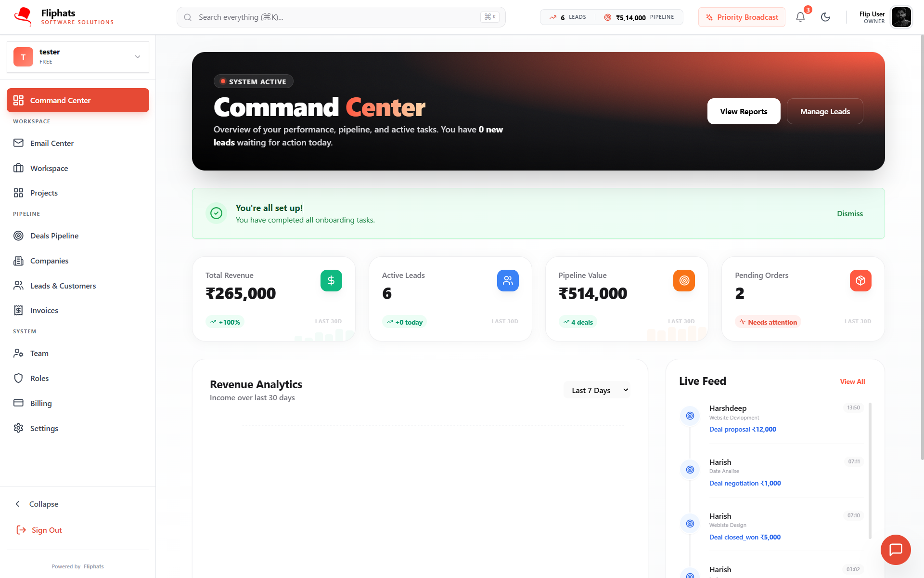This screenshot has height=578, width=924.
Task: Click the Pending Orders box icon
Action: 860,280
